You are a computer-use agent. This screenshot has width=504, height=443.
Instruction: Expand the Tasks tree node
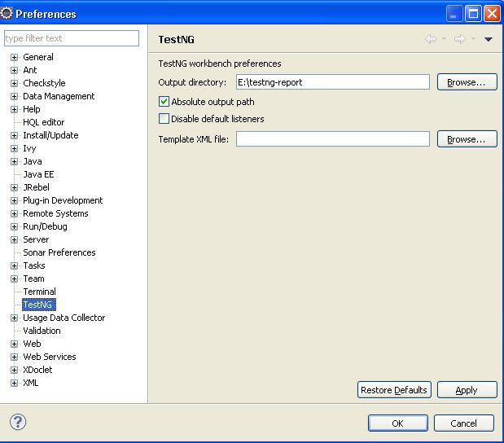point(14,265)
